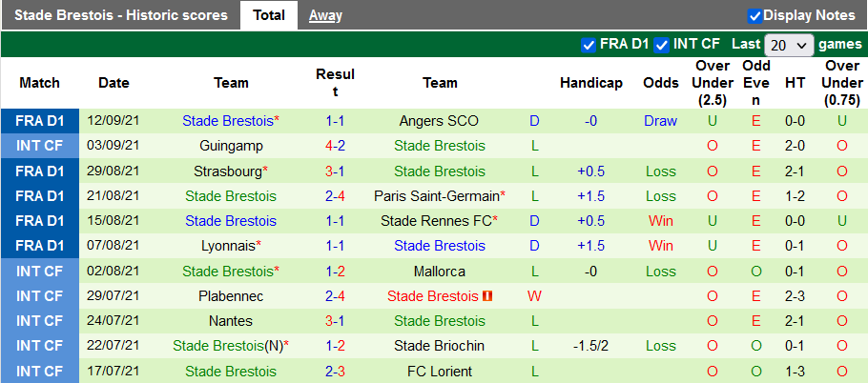The height and width of the screenshot is (383, 868).
Task: Open the last 20 games dropdown
Action: (x=788, y=45)
